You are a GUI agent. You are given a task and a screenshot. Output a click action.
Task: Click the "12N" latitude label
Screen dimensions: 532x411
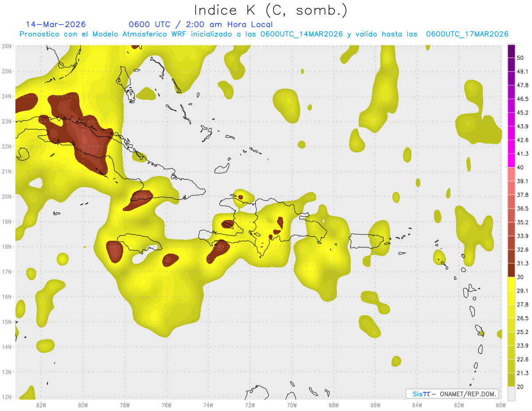click(6, 397)
